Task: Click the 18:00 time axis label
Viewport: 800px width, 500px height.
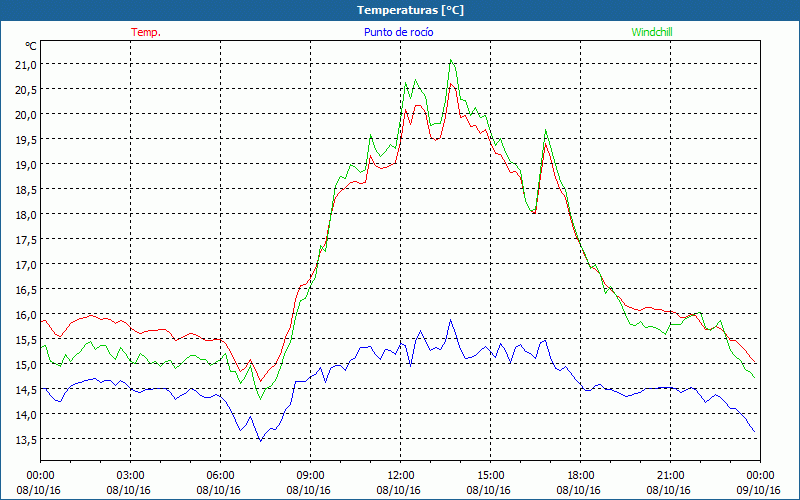Action: (581, 474)
